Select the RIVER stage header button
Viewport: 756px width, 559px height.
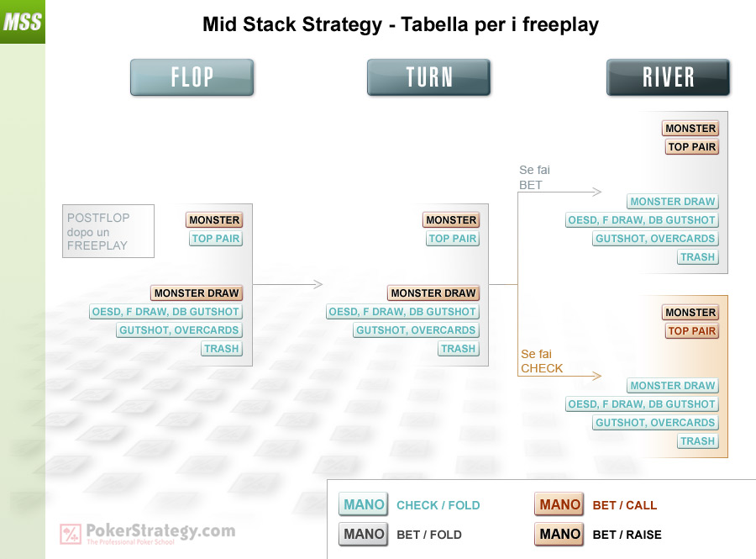point(668,77)
